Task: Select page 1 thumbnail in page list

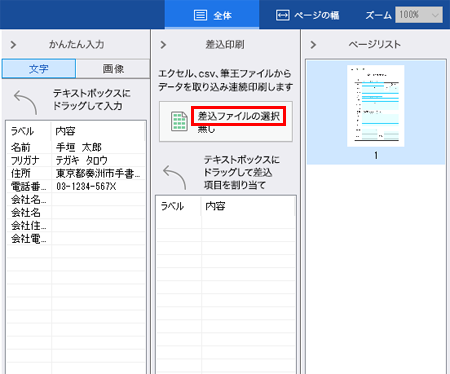Action: tap(376, 106)
